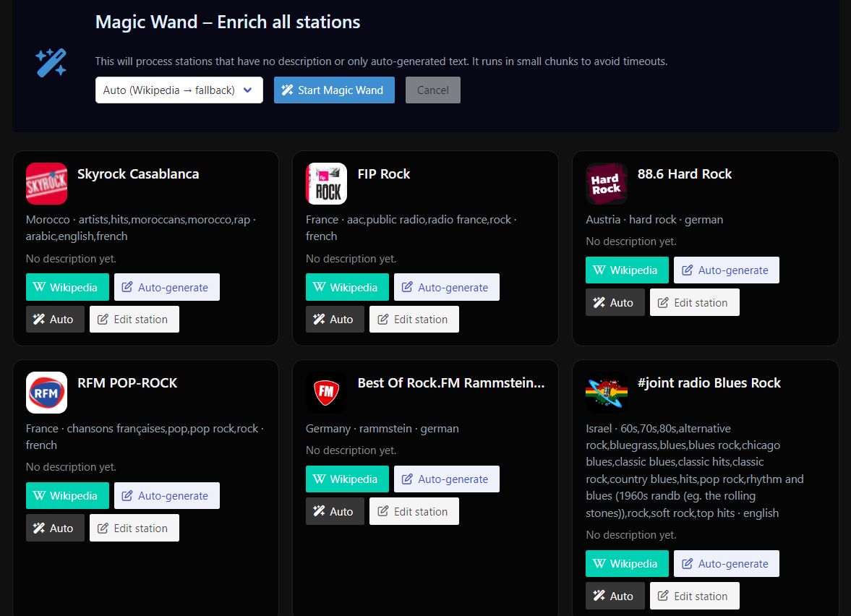
Task: Click the Morocco tags line under Skyrock Casablanca
Action: [141, 228]
